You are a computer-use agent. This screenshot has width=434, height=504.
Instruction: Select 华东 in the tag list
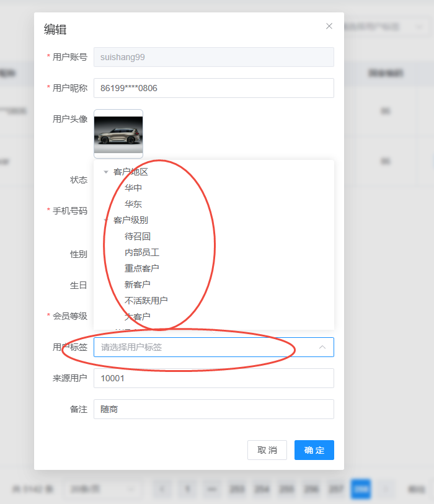133,204
